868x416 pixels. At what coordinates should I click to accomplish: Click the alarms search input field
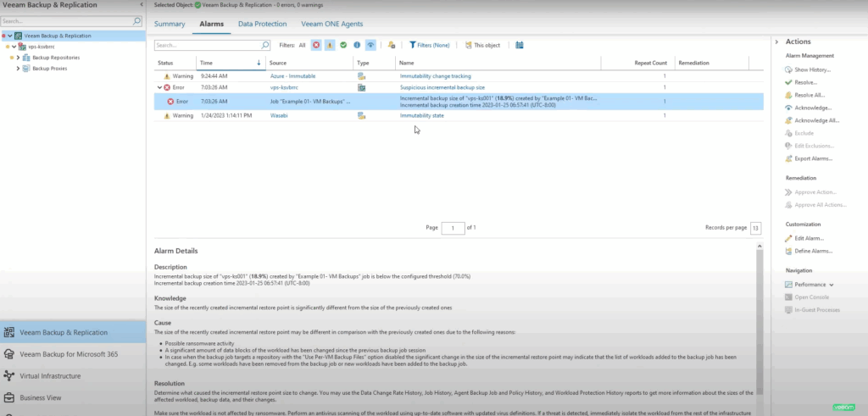tap(207, 45)
